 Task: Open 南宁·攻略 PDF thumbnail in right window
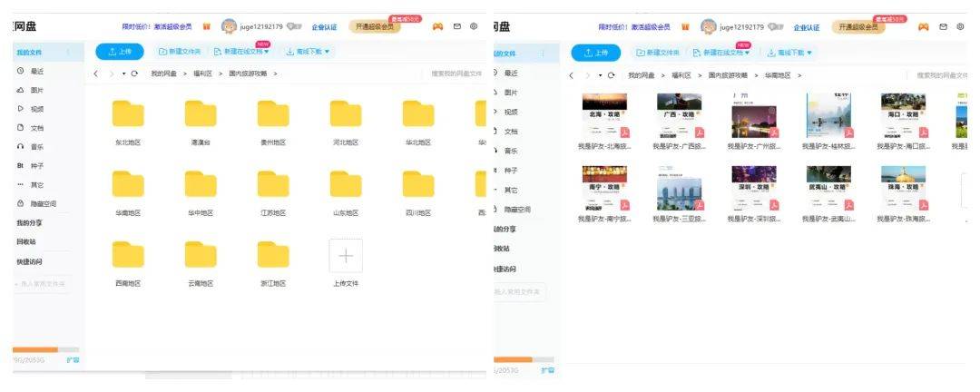[604, 188]
